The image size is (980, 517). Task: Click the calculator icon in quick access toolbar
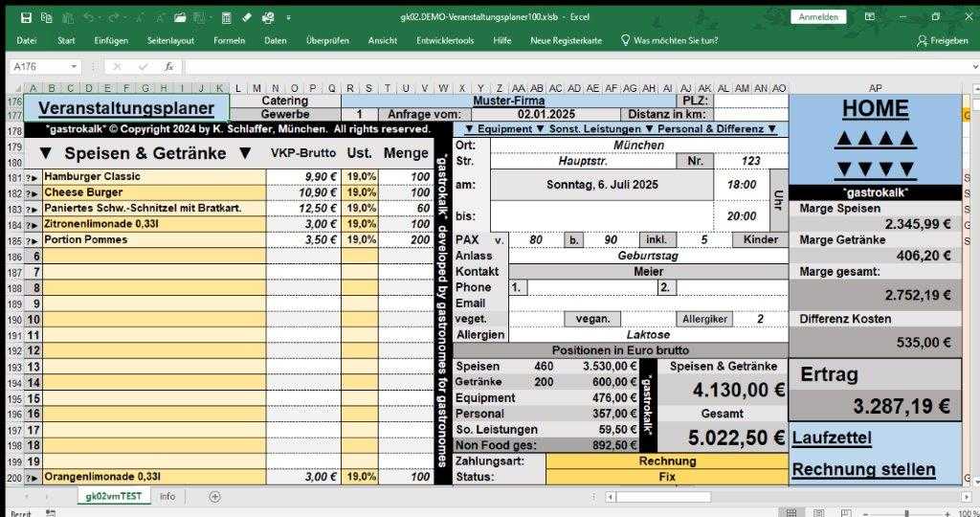click(x=226, y=17)
